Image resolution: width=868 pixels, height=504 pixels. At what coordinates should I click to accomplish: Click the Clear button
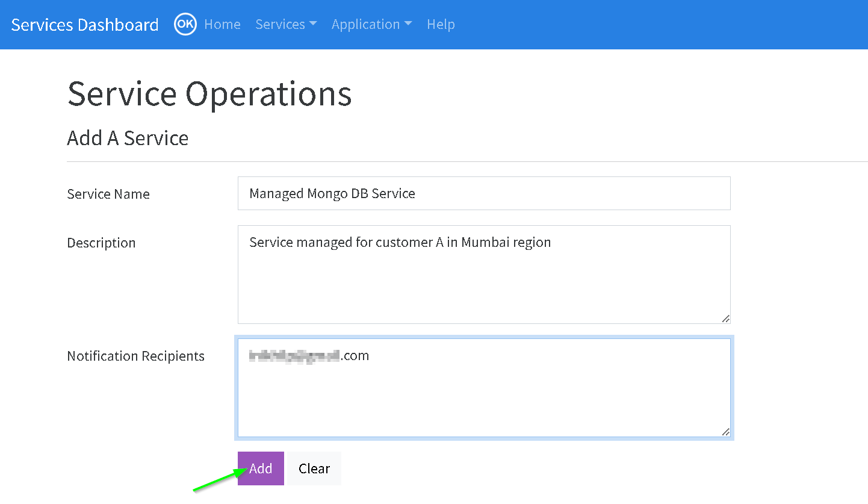(x=314, y=468)
